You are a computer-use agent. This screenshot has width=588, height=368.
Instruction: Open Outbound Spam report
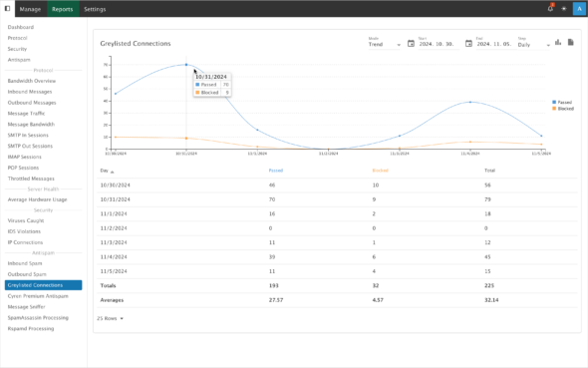point(27,274)
